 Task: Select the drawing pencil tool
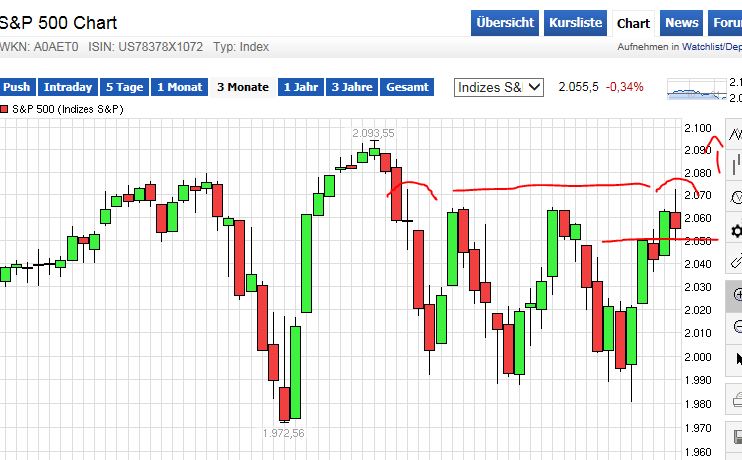coord(735,261)
